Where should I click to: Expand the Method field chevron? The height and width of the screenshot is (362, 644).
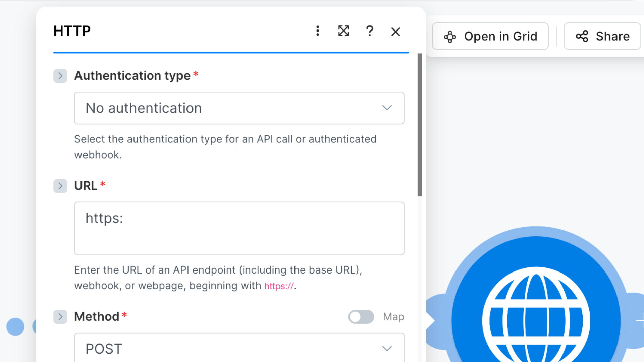tap(60, 316)
